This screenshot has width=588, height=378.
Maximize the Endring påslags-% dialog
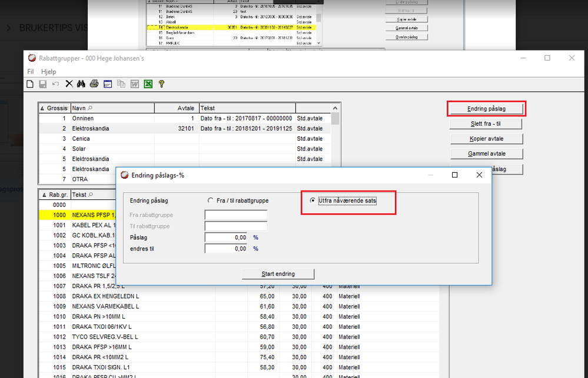click(x=454, y=175)
